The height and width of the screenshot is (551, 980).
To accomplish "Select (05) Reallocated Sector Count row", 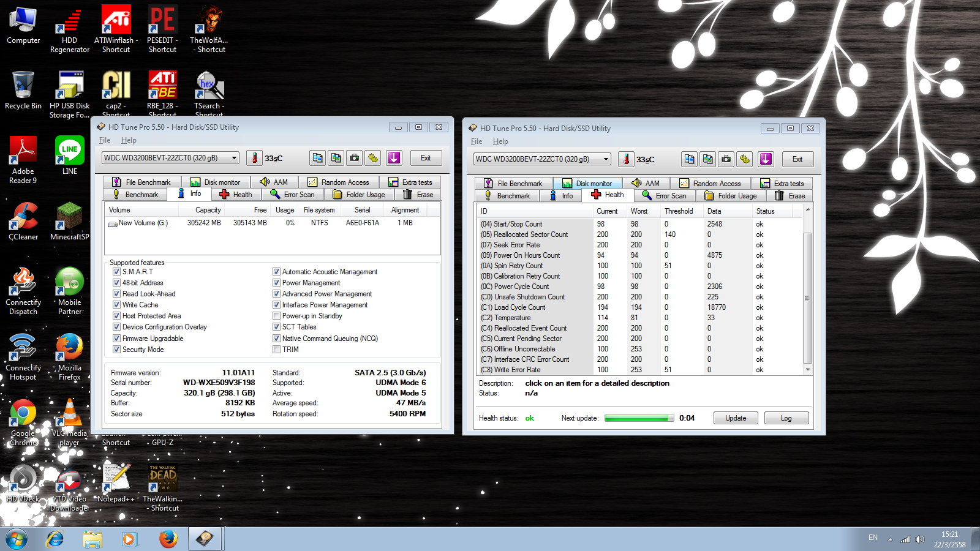I will (639, 234).
